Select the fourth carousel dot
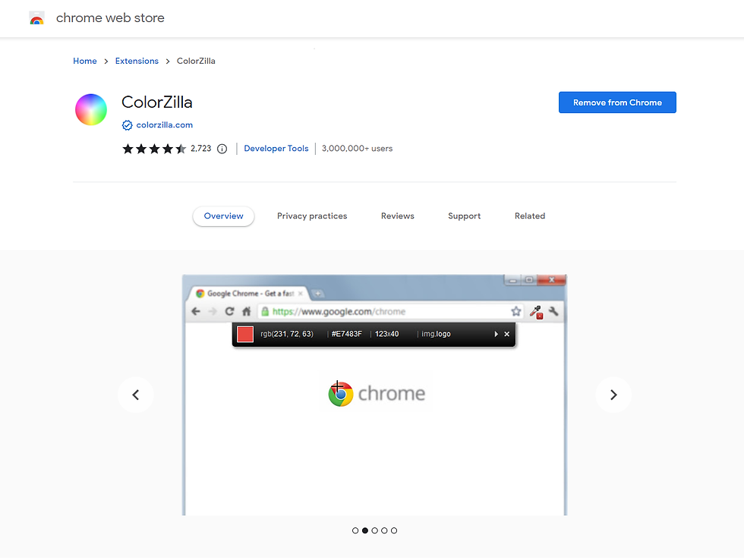This screenshot has width=744, height=560. pos(384,530)
